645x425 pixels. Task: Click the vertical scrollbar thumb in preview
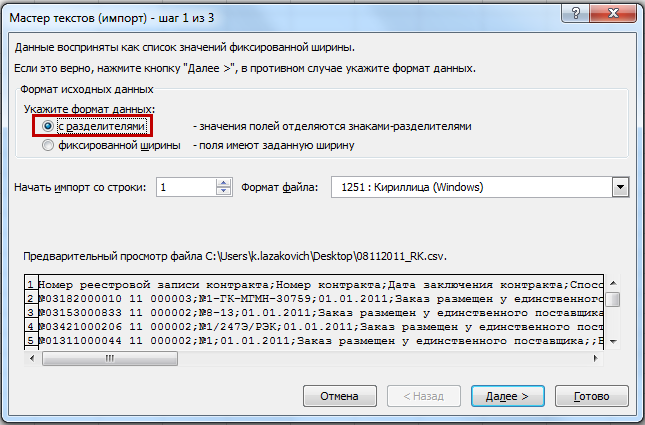pyautogui.click(x=613, y=299)
